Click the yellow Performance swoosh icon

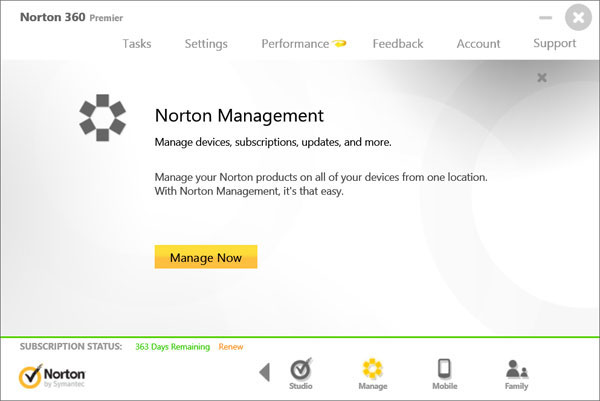pyautogui.click(x=339, y=43)
